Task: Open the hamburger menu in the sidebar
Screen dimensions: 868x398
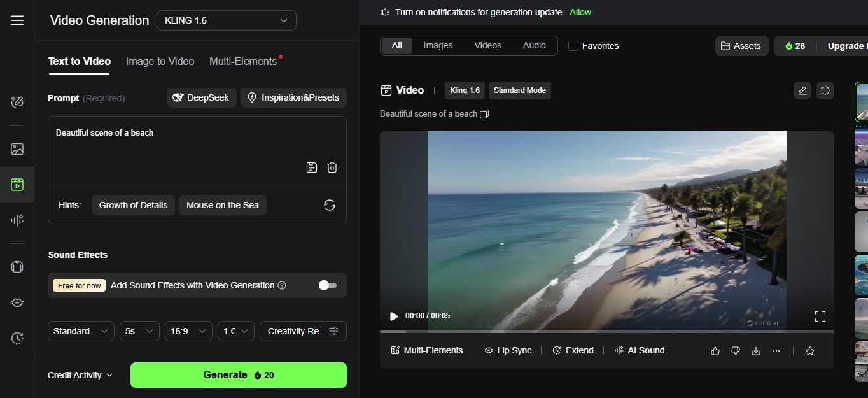Action: point(17,20)
